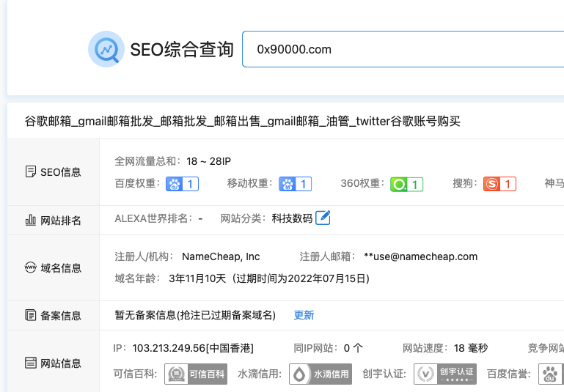Select the 网站信息 row label
Viewport: 564px width, 392px height.
coord(61,363)
